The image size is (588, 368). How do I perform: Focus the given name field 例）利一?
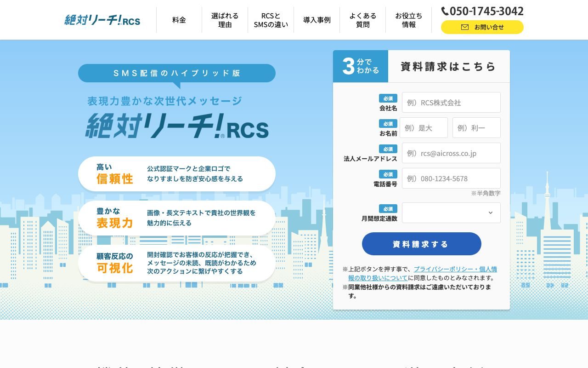(476, 127)
